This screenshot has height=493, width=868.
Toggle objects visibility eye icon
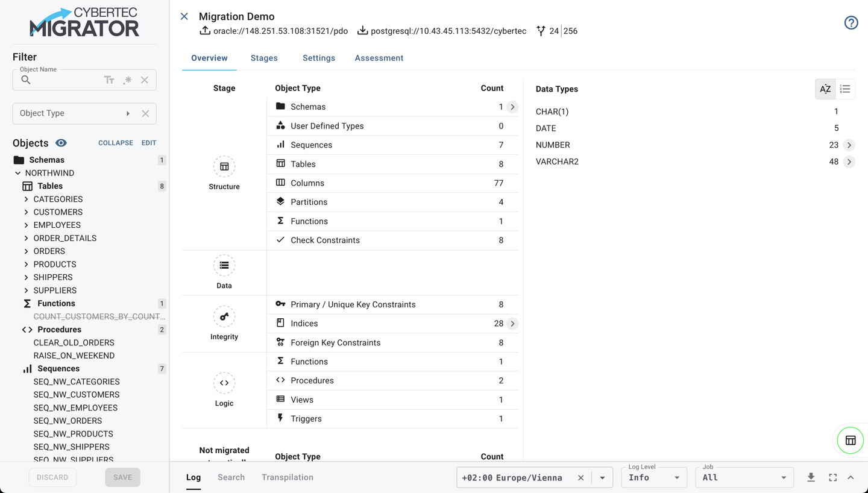point(61,143)
